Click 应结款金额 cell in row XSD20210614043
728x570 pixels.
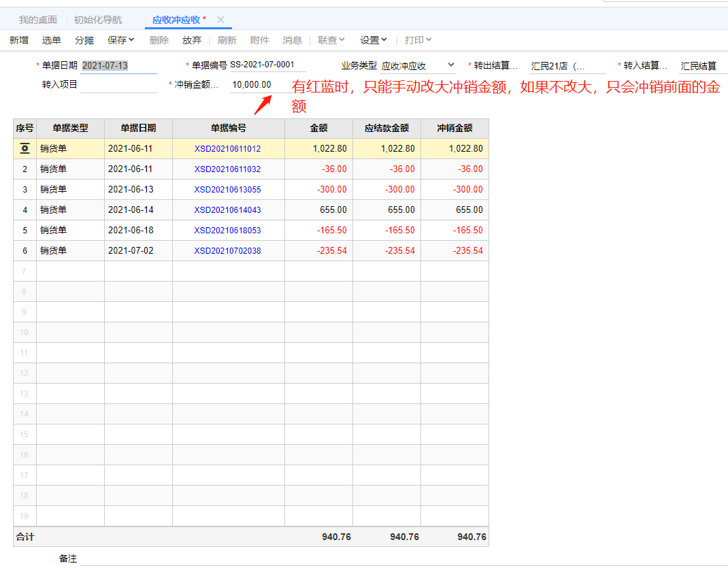[x=386, y=210]
